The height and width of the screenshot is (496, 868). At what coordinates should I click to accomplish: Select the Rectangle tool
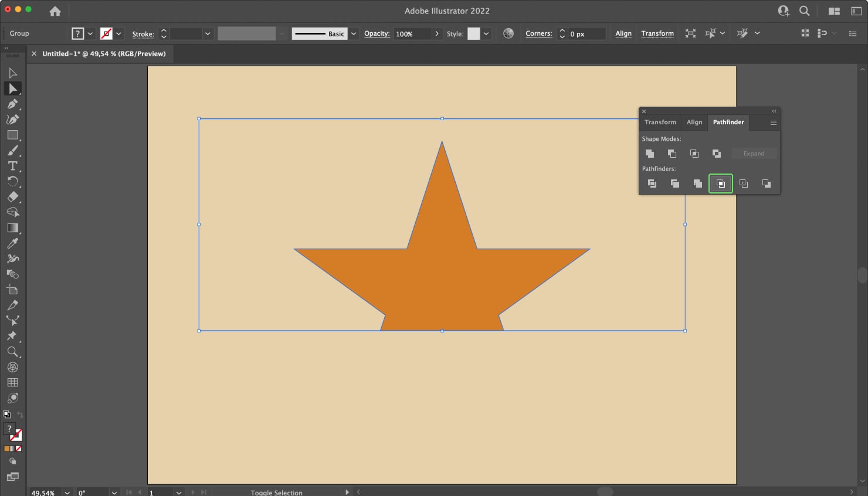click(13, 135)
